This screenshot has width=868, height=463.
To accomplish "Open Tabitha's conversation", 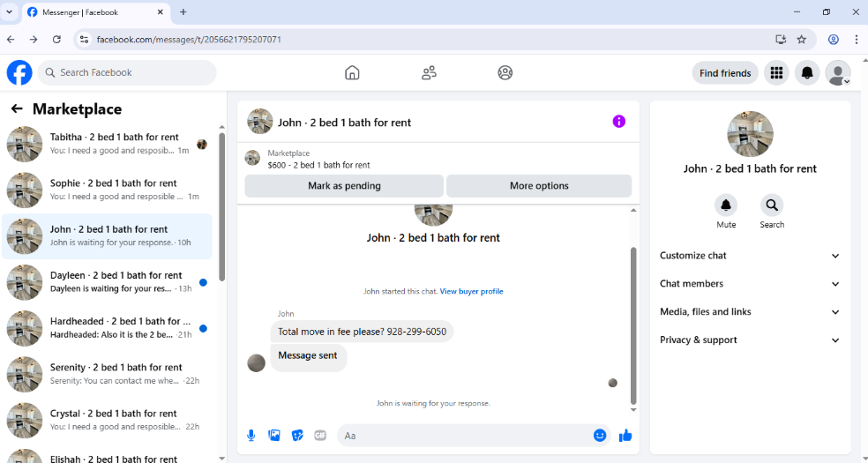I will (108, 144).
